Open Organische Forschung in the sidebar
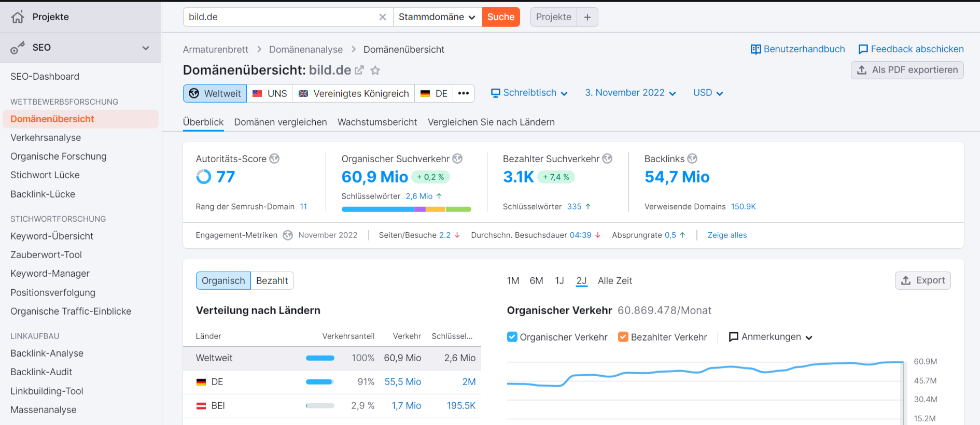The image size is (980, 425). point(59,156)
